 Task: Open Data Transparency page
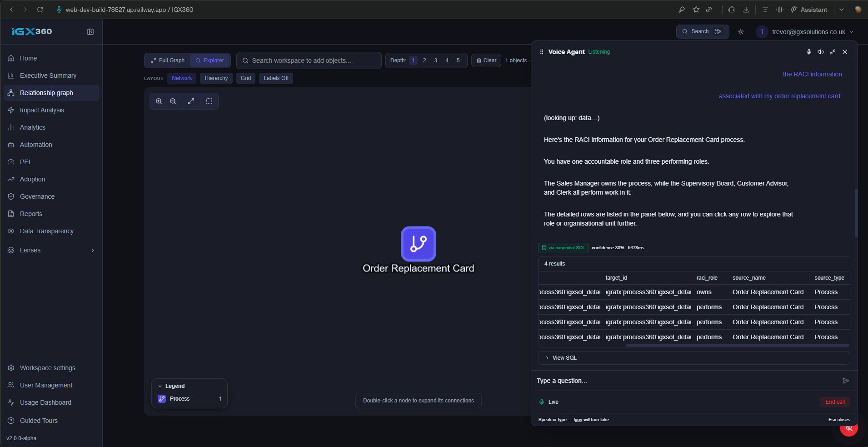pyautogui.click(x=51, y=231)
